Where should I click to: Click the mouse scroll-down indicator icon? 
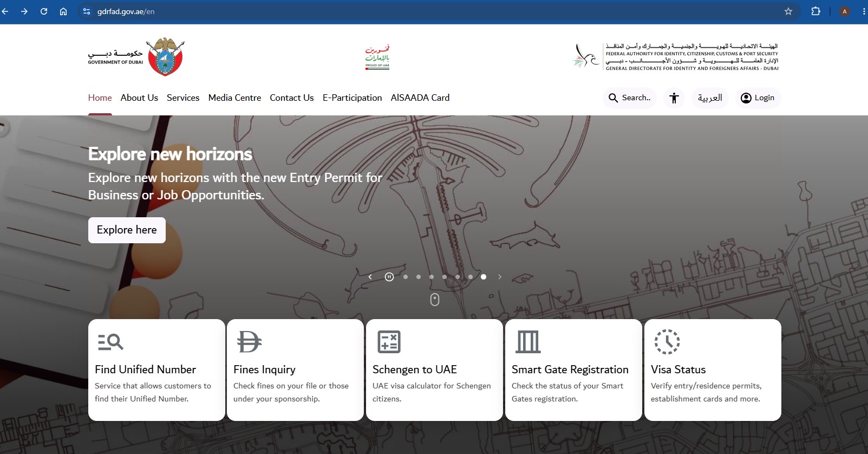(435, 300)
